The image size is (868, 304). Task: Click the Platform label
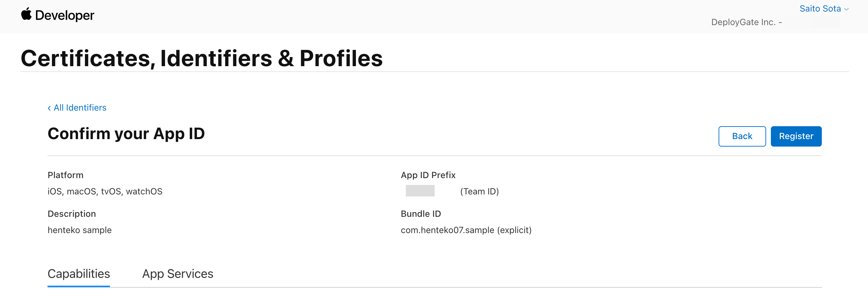(66, 175)
